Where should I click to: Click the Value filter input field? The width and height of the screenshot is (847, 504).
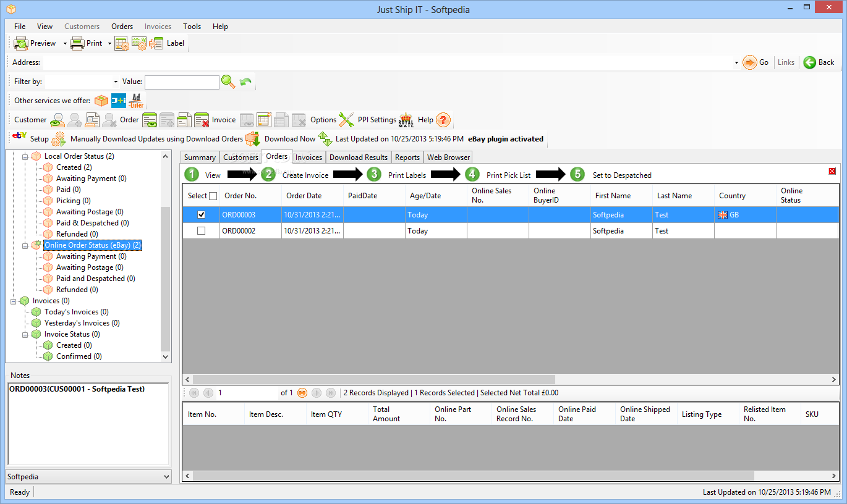coord(182,82)
